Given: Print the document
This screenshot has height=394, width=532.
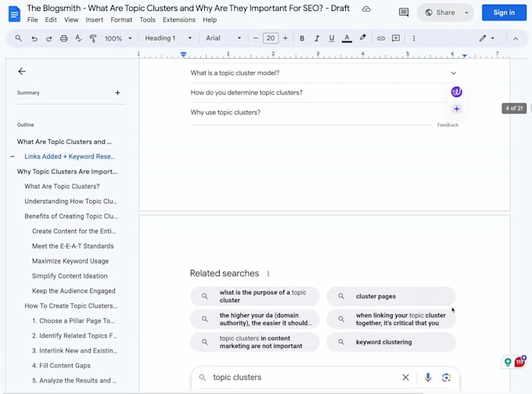Looking at the screenshot, I should 64,38.
